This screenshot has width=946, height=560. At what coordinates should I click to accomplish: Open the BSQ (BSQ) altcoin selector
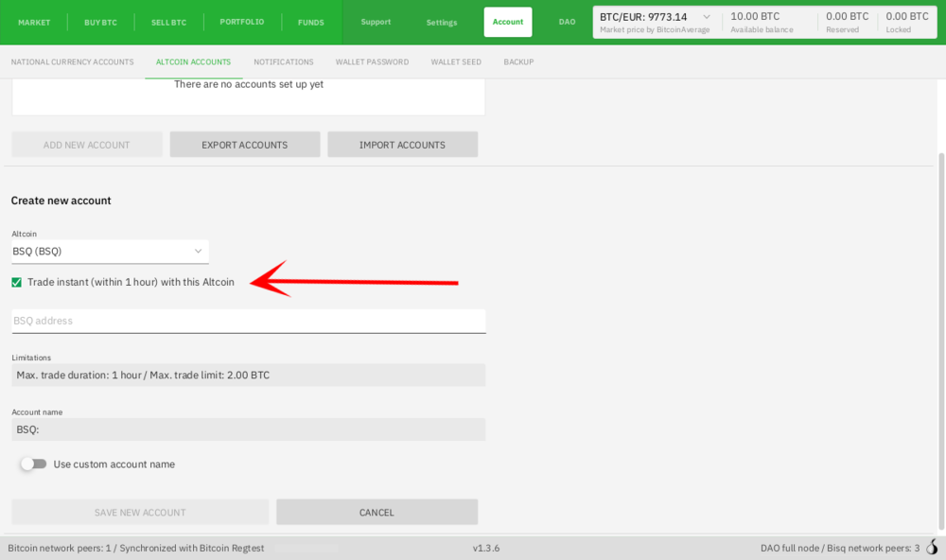(x=109, y=252)
